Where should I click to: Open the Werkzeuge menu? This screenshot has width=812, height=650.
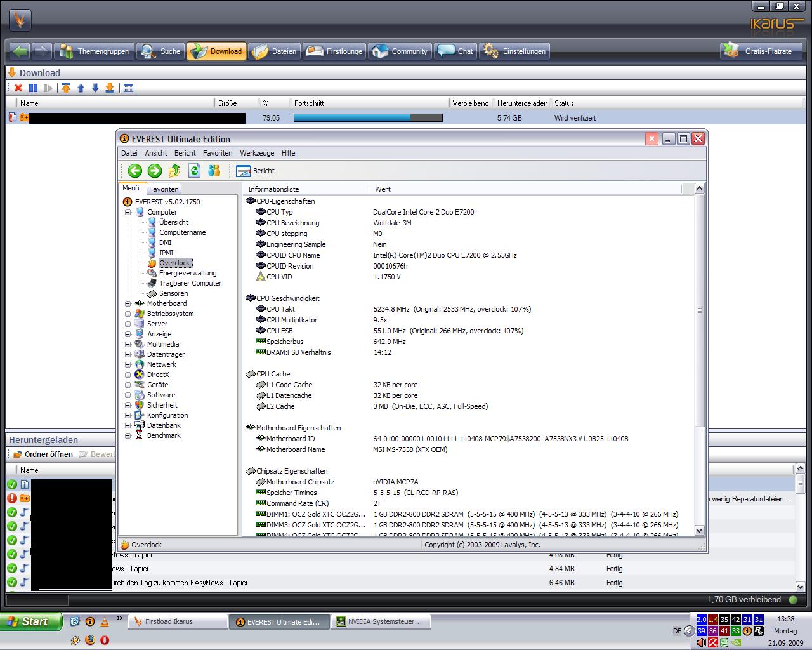(257, 153)
